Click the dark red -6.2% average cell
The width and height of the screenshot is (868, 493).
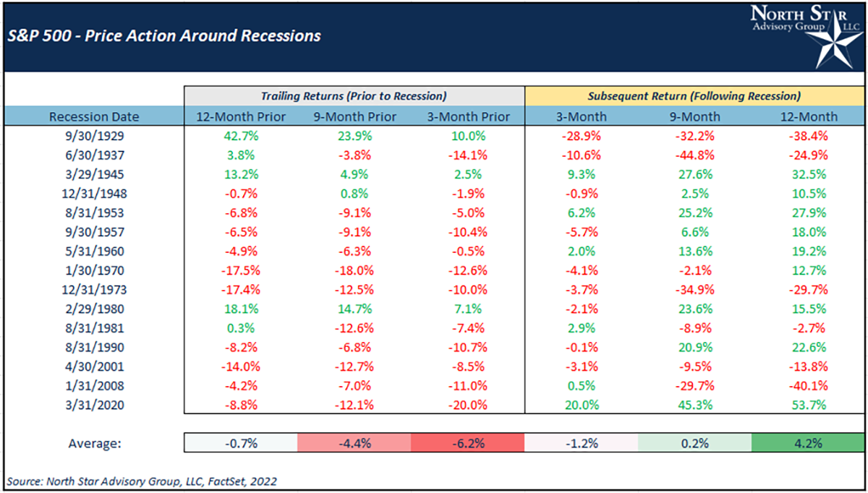pyautogui.click(x=467, y=443)
